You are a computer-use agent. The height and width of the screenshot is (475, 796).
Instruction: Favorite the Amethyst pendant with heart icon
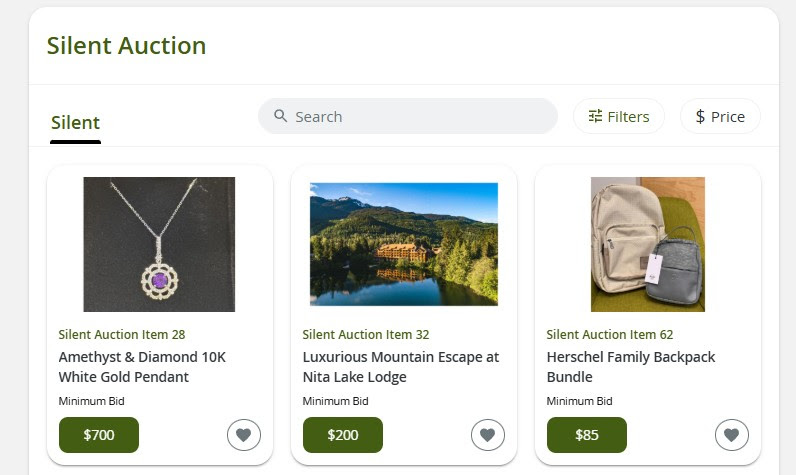pos(243,435)
